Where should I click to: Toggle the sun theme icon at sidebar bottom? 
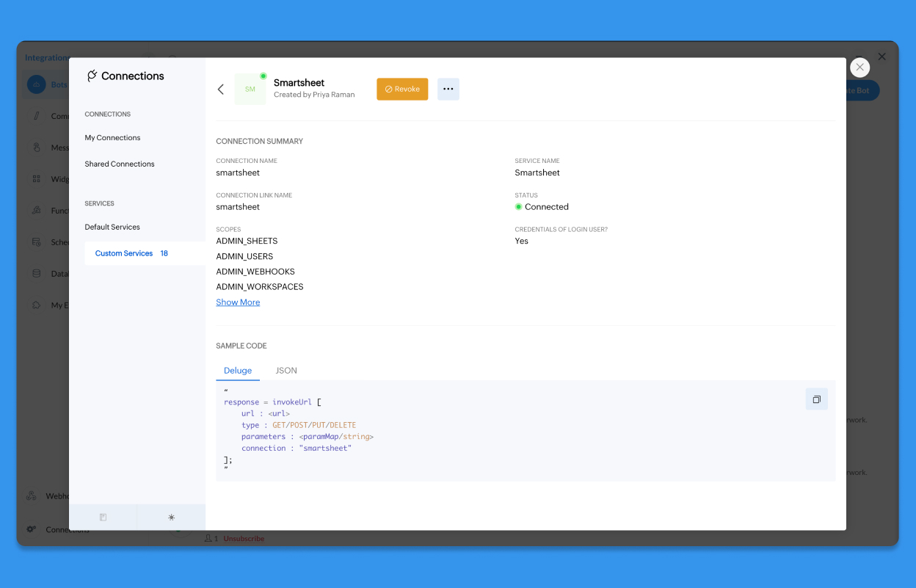pos(172,517)
